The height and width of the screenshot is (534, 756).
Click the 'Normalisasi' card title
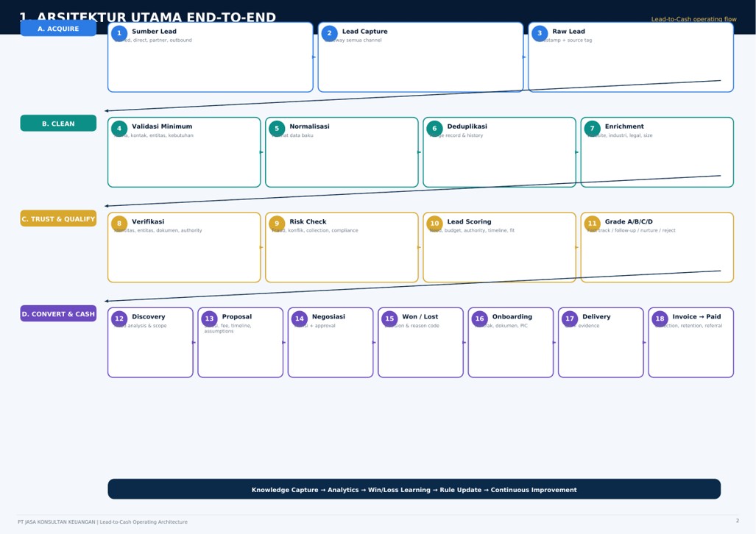point(309,127)
